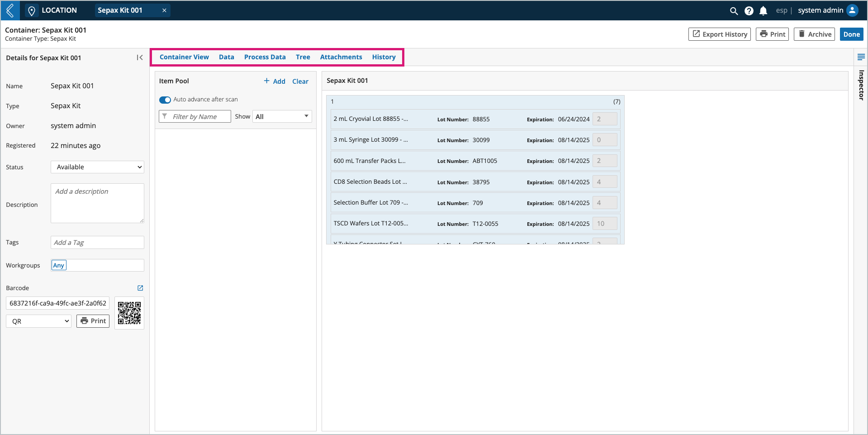Screen dimensions: 868x435
Task: Click quantity field for lot 38795
Action: (605, 182)
